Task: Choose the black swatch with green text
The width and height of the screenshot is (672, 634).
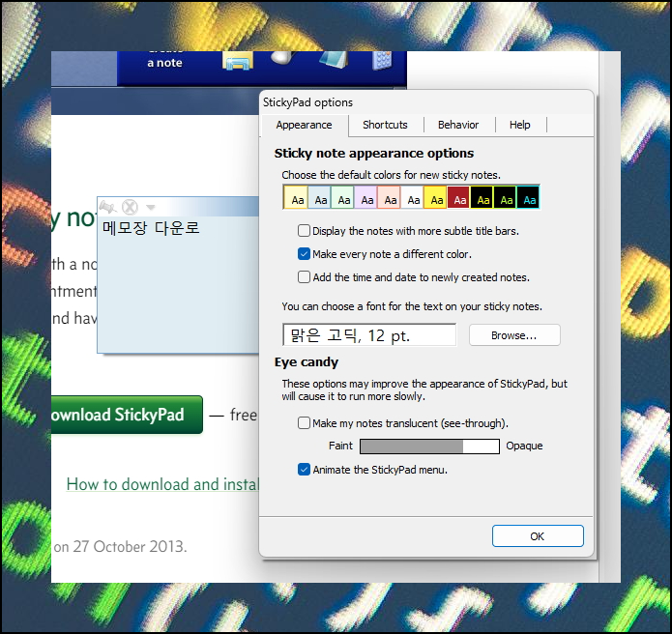Action: (505, 197)
